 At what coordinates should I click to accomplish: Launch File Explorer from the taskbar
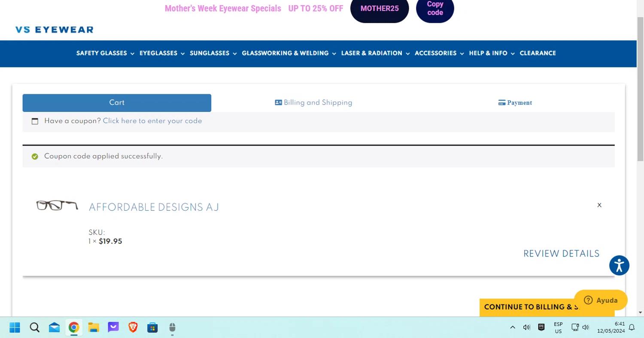point(94,328)
